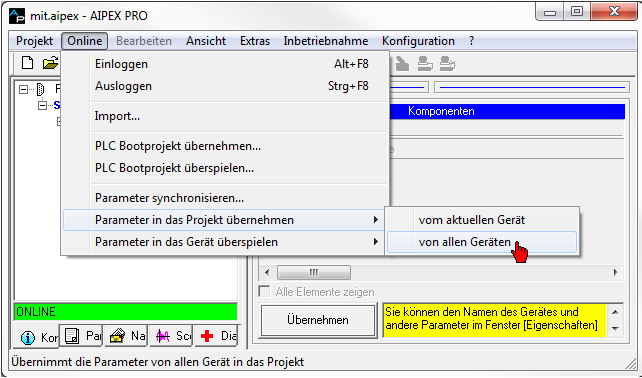Close the open Online menu
This screenshot has width=642, height=378.
click(85, 41)
